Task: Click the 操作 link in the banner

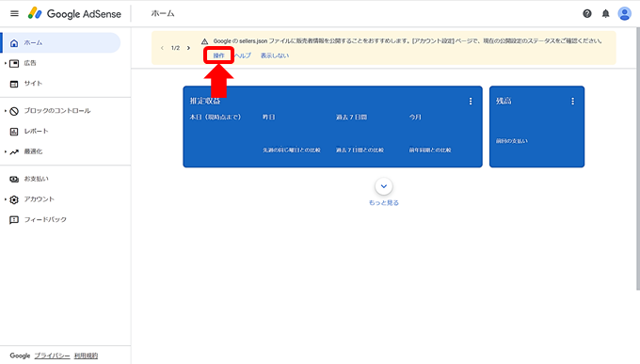Action: [218, 55]
